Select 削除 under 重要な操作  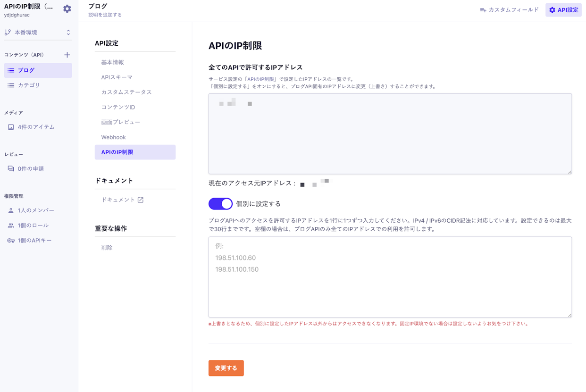pos(107,248)
